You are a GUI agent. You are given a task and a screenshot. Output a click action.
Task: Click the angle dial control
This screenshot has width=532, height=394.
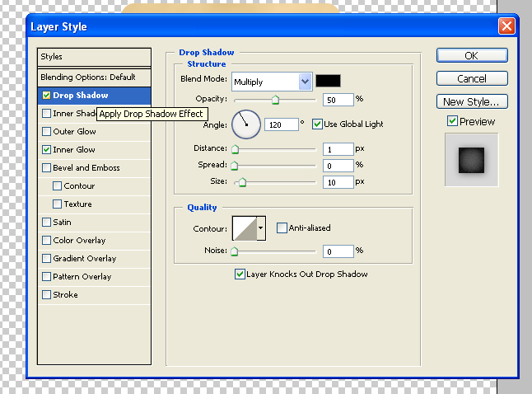point(246,124)
